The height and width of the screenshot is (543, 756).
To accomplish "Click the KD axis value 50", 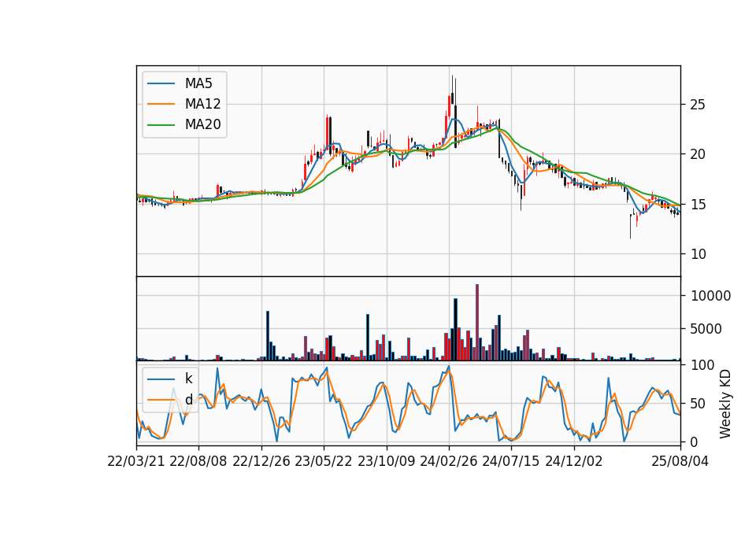I will 699,403.
